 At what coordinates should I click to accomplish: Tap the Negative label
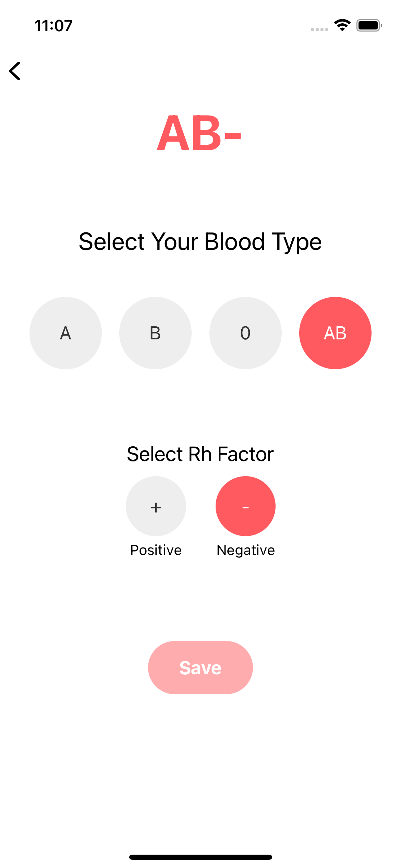coord(246,550)
